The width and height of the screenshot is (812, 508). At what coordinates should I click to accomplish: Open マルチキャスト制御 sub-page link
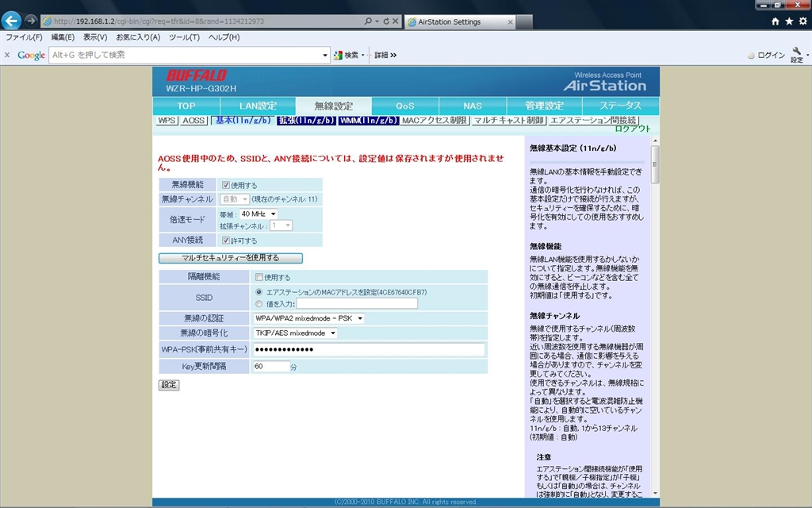[x=508, y=121]
